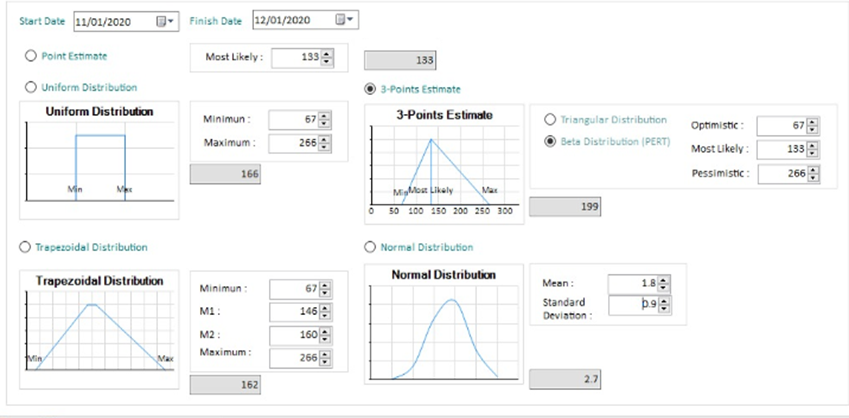
Task: Open the Start Date calendar dropdown
Action: [x=165, y=21]
